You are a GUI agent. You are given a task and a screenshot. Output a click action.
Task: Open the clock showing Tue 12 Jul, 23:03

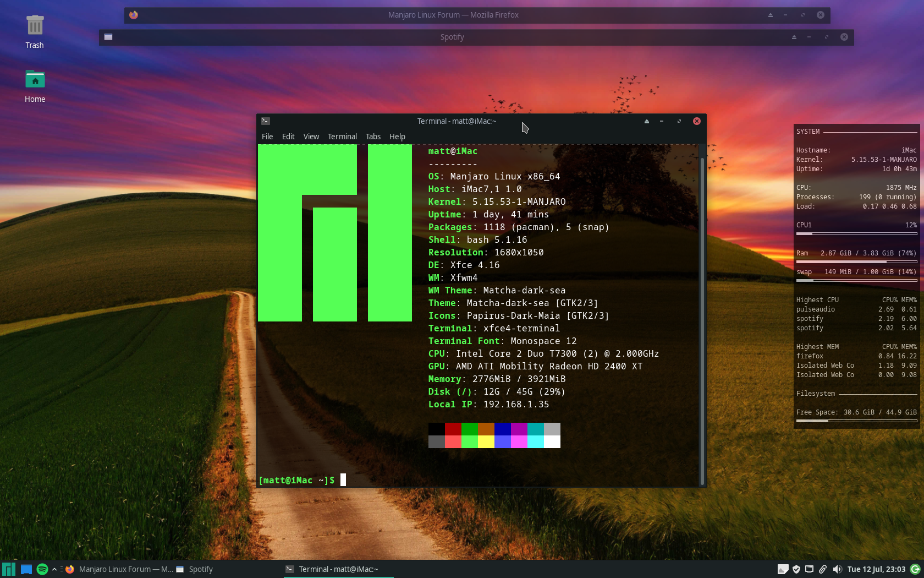point(876,569)
